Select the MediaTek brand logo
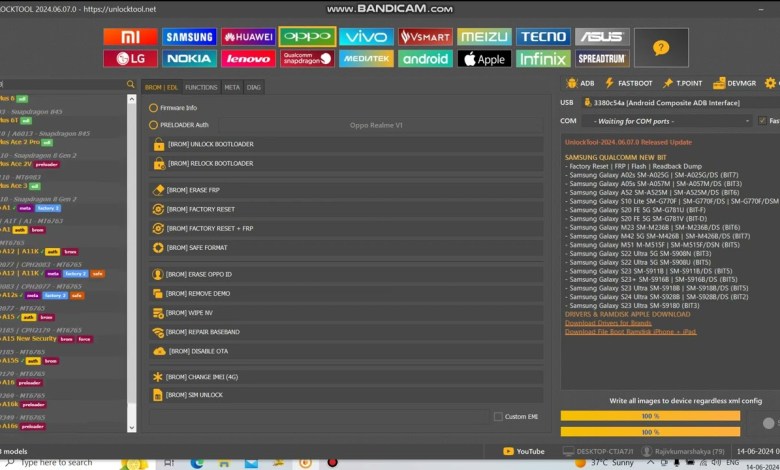The width and height of the screenshot is (780, 470). click(366, 59)
